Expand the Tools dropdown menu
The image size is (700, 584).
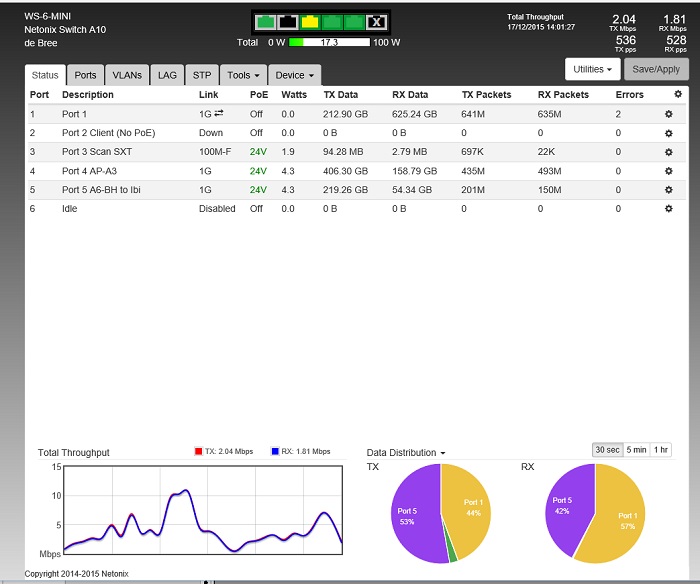pyautogui.click(x=243, y=75)
